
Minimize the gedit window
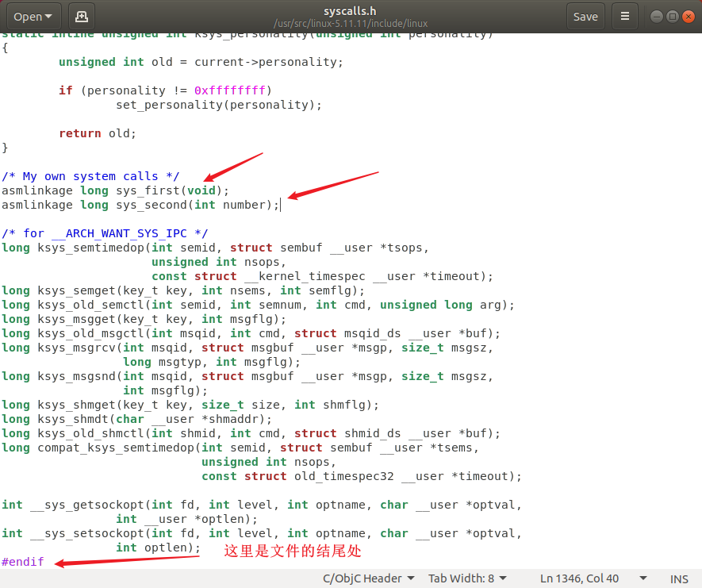[656, 17]
